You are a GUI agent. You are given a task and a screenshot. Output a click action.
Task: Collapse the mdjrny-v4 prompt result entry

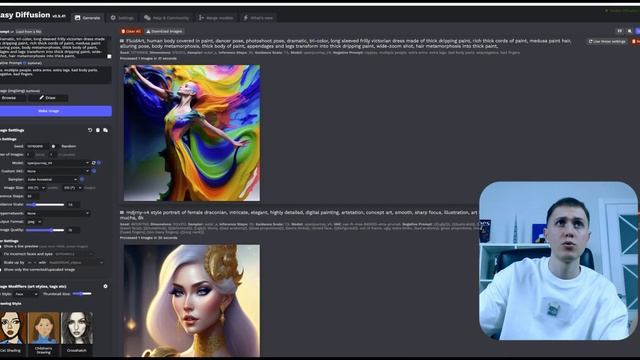122,213
